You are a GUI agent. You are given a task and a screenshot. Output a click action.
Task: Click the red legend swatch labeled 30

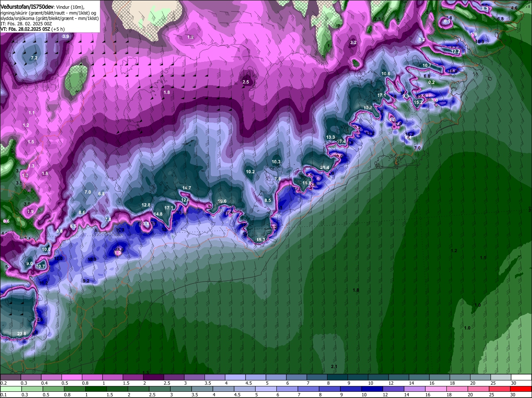click(521, 389)
